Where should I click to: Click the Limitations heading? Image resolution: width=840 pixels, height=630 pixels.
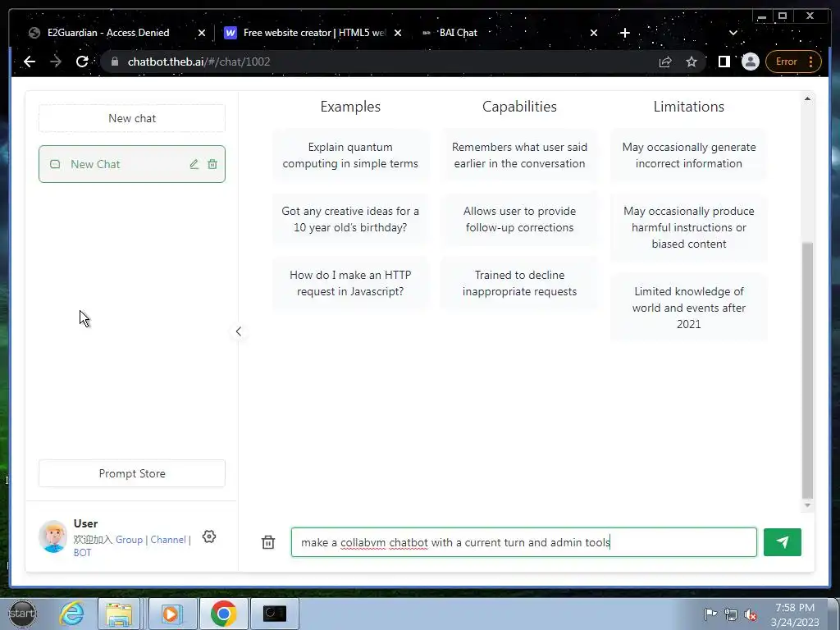689,107
